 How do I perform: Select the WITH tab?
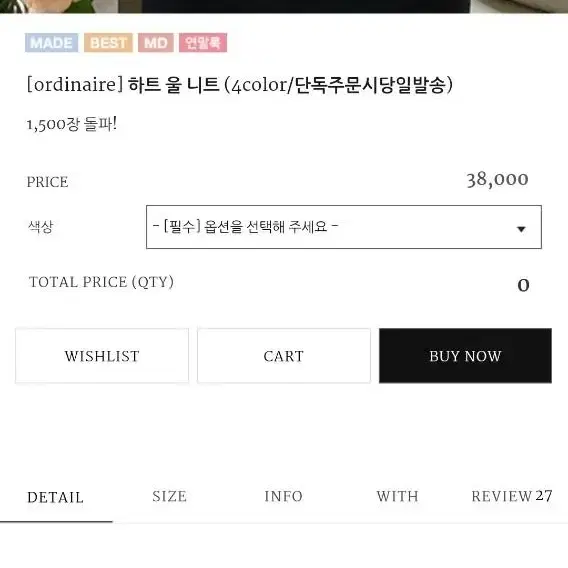(397, 497)
